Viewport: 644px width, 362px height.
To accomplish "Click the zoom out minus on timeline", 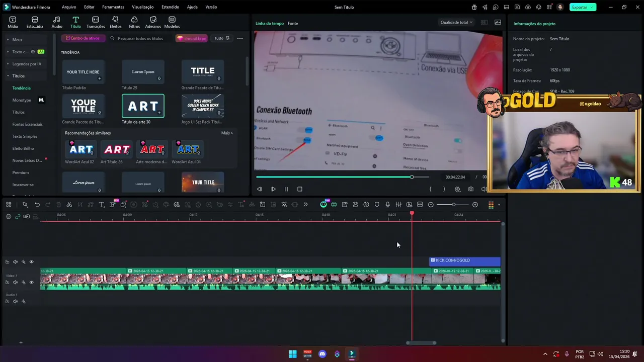I will 431,205.
